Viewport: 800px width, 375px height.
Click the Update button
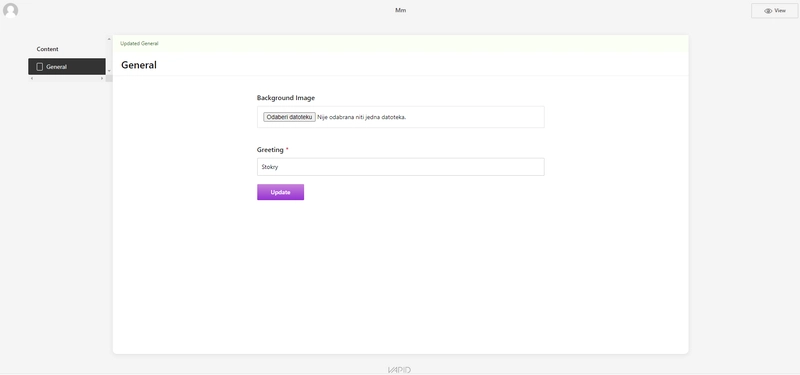click(x=280, y=192)
